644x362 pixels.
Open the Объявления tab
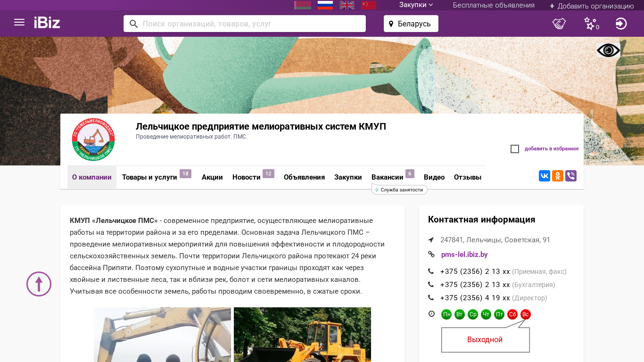pyautogui.click(x=304, y=177)
